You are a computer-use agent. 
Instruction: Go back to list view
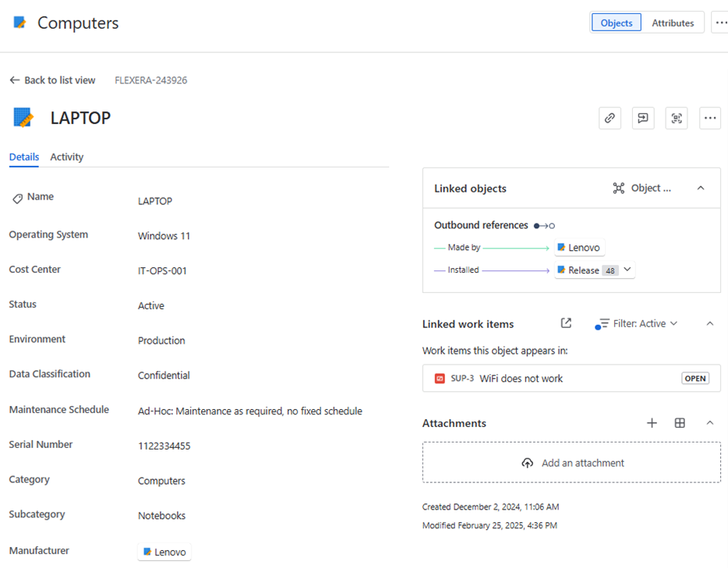coord(52,80)
